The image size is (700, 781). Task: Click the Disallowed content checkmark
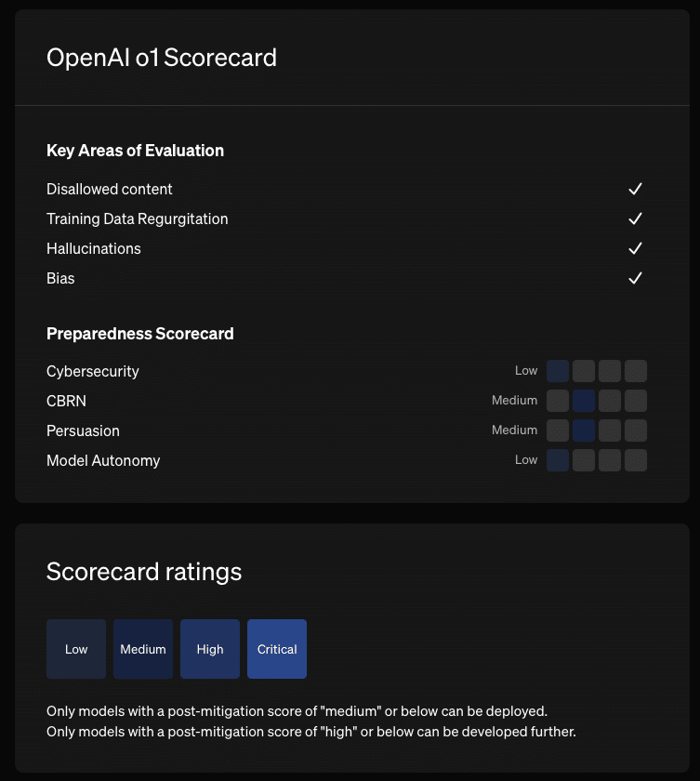[x=636, y=189]
